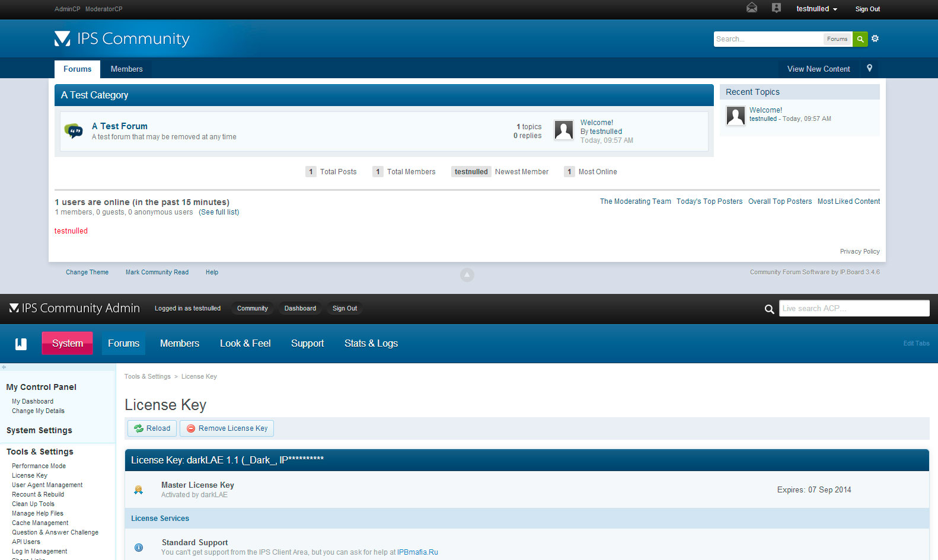The image size is (938, 560).
Task: Click The Moderating Team link
Action: [x=636, y=201]
